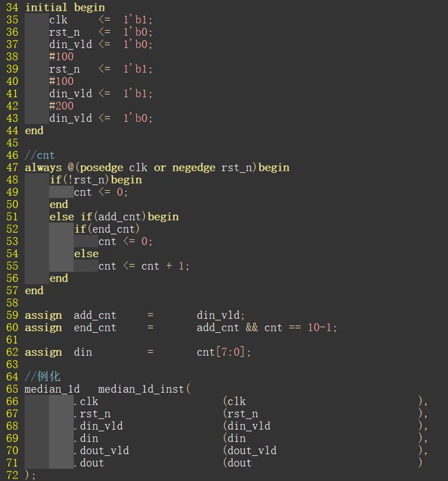Click 'cnt[7:0];' on line 62

[224, 352]
